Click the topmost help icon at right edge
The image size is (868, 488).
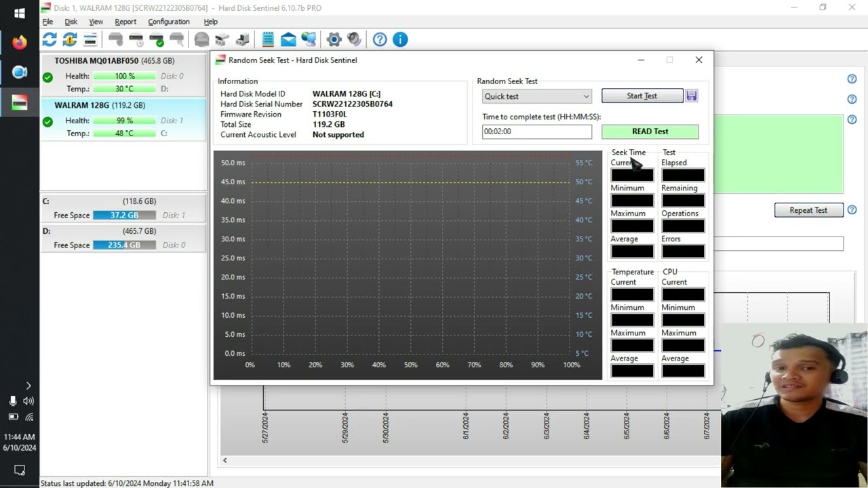pos(852,79)
